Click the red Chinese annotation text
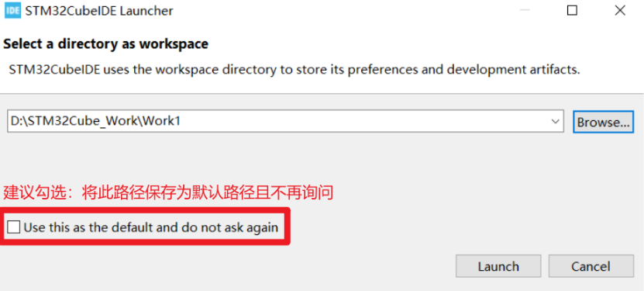644x291 pixels. (168, 192)
